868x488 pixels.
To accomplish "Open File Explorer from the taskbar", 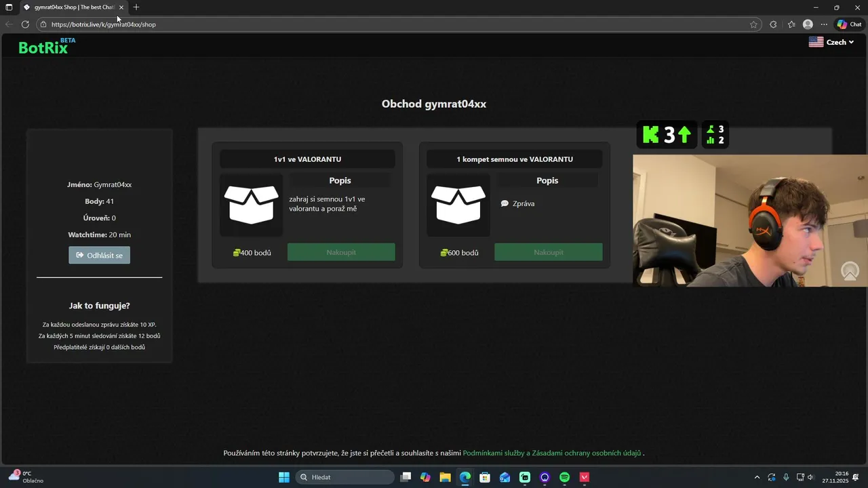I will click(445, 477).
